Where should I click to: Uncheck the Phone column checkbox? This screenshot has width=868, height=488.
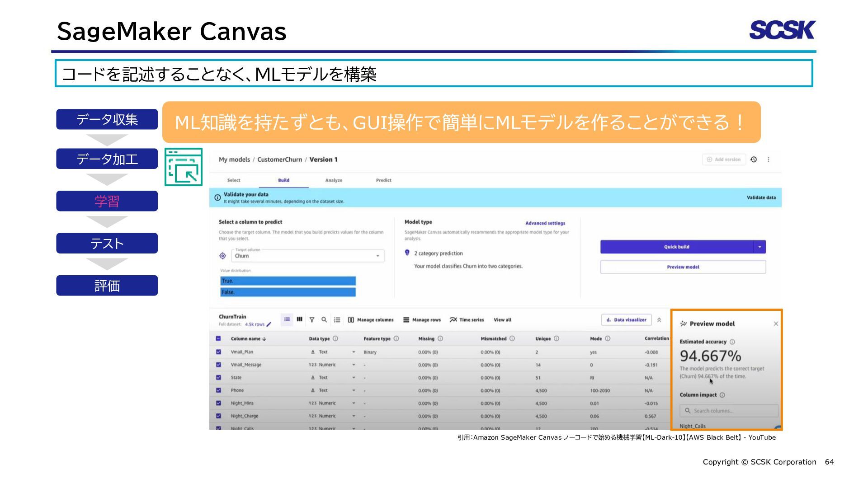[x=218, y=390]
